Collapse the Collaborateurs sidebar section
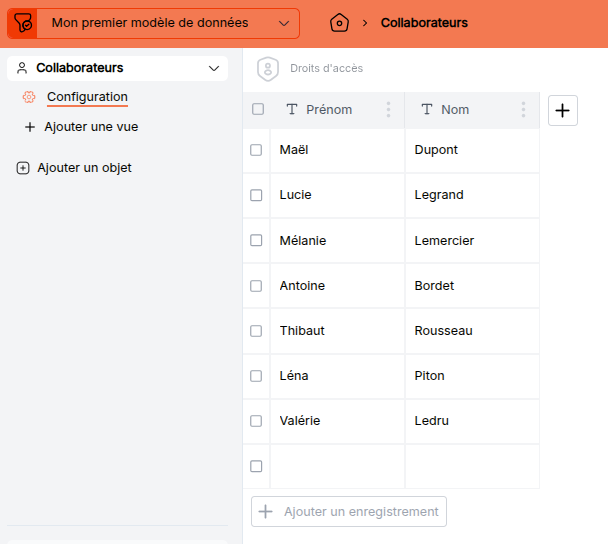608x544 pixels. [x=213, y=68]
